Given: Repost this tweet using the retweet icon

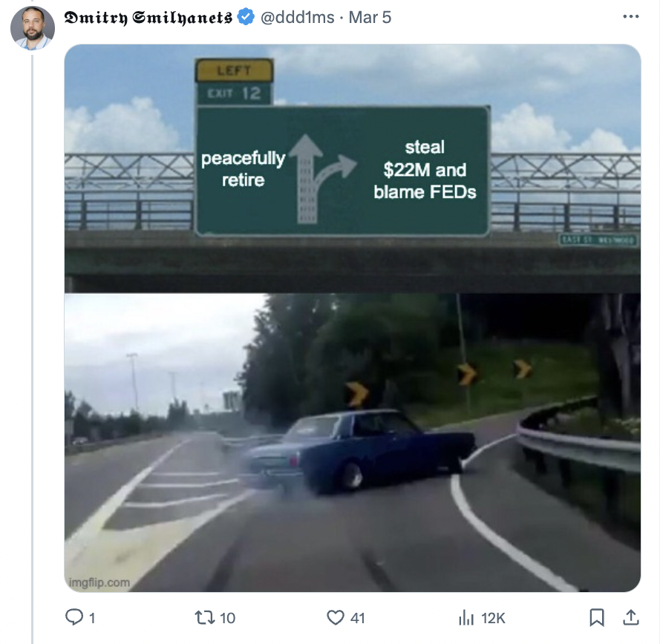Looking at the screenshot, I should point(205,617).
